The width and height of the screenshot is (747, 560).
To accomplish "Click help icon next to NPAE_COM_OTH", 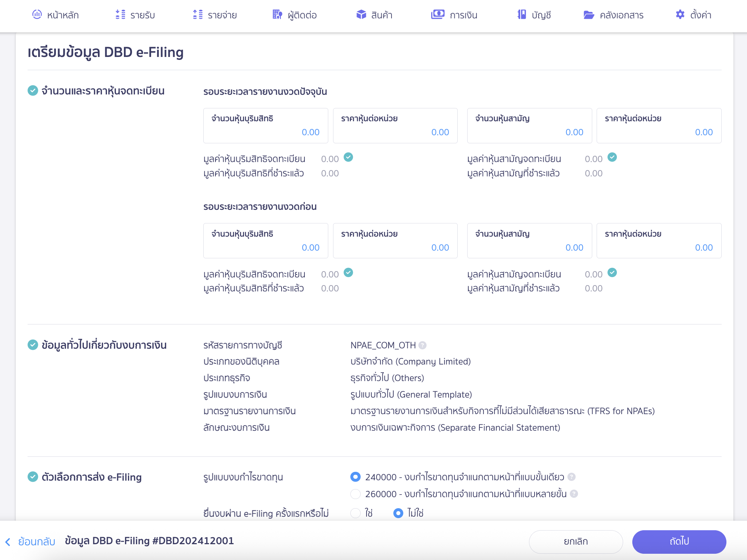I will pos(423,345).
